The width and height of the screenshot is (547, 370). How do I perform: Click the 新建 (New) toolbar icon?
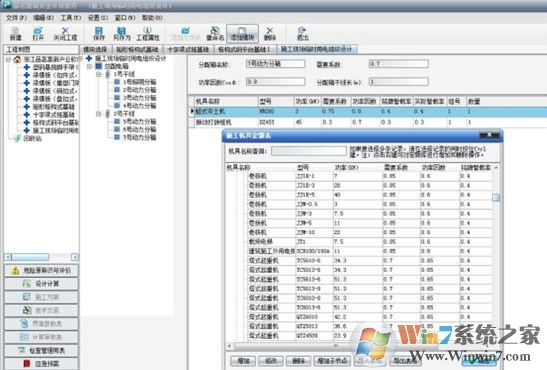tap(15, 33)
